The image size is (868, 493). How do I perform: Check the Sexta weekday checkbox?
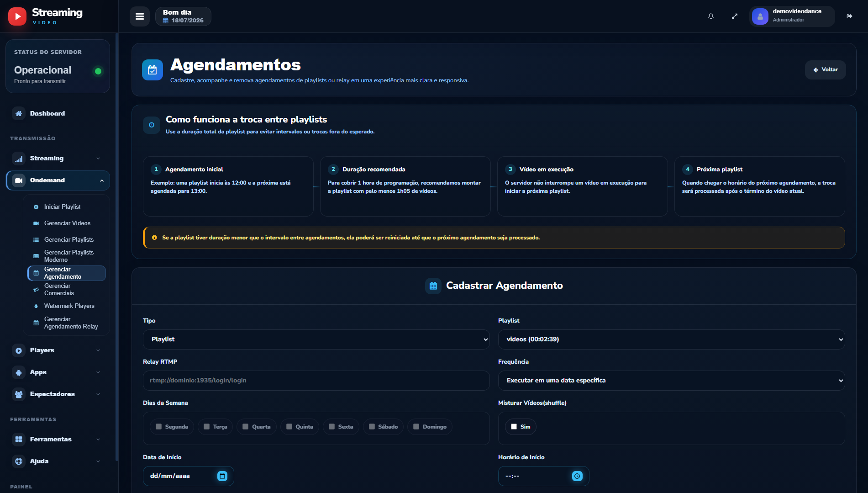point(332,427)
